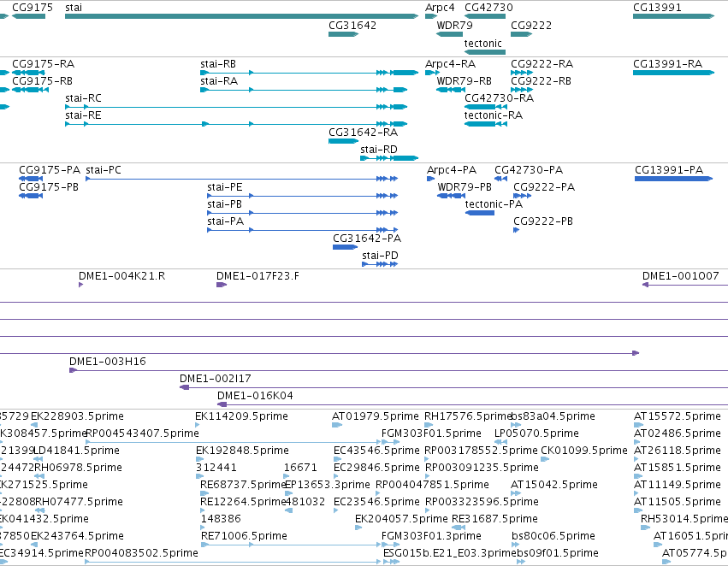Select the CG9222-RB transcript label

(x=541, y=80)
